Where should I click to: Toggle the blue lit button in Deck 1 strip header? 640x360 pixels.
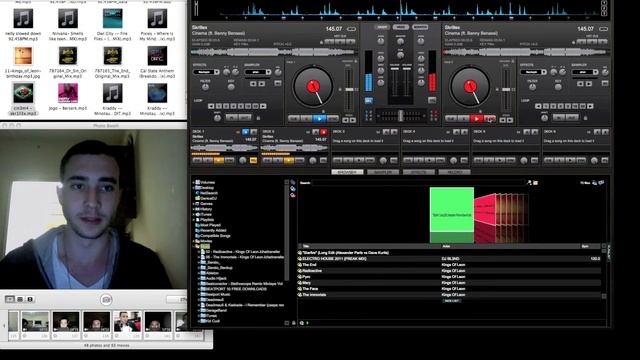pyautogui.click(x=245, y=132)
